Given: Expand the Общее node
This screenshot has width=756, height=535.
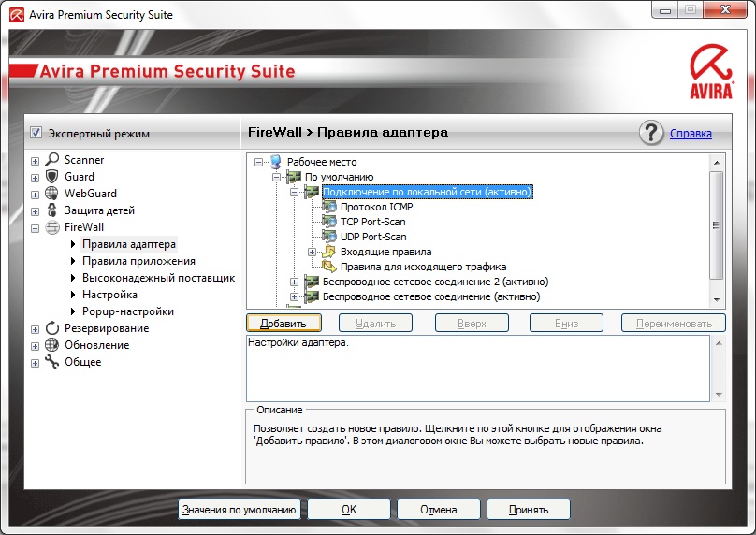Looking at the screenshot, I should (35, 364).
